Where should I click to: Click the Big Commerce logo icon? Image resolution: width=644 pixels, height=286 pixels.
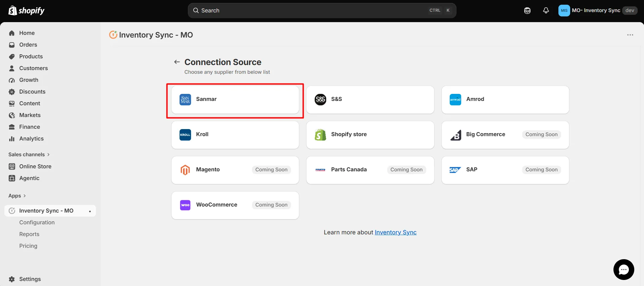[455, 135]
